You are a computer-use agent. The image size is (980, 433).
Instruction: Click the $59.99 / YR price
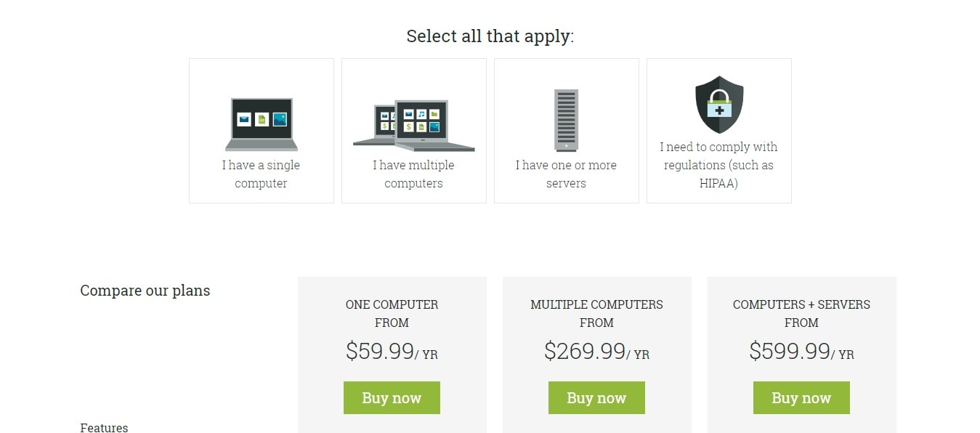tap(392, 352)
